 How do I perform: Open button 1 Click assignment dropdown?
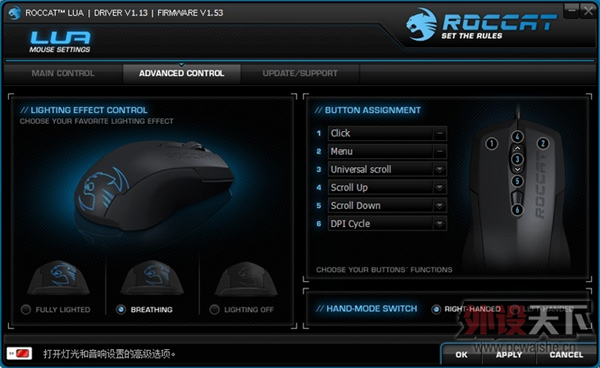tap(387, 133)
